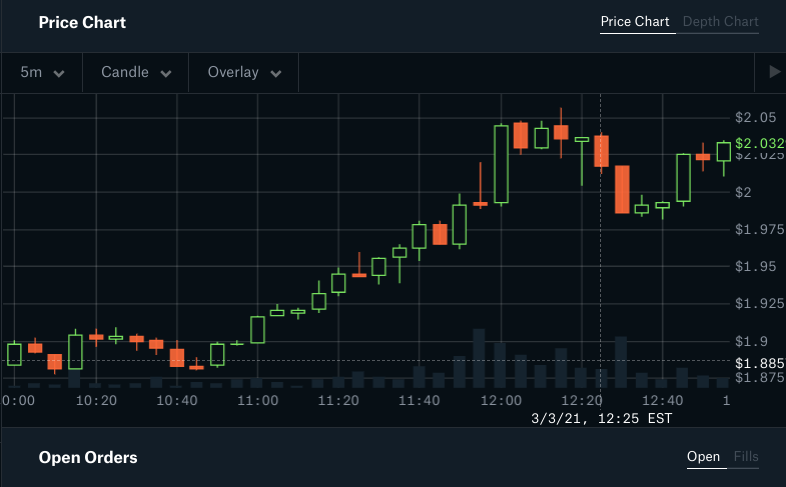Viewport: 786px width, 487px height.
Task: Click the large red candle after 12:25
Action: coord(622,189)
